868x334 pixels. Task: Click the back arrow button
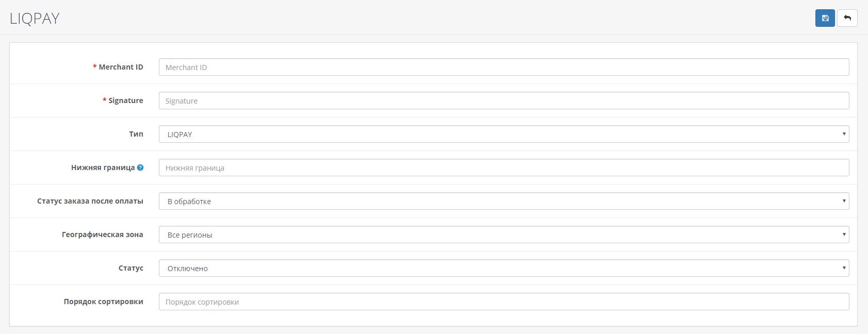pos(847,18)
